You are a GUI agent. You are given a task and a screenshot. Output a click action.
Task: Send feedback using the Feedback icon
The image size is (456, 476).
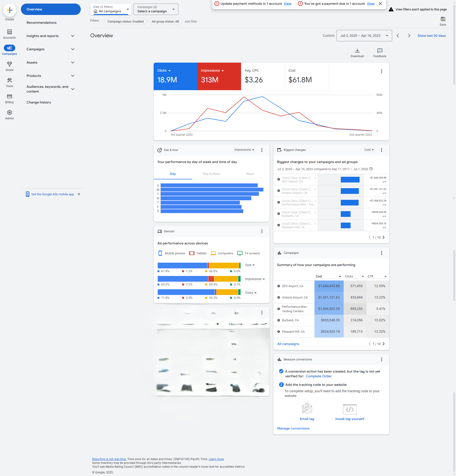click(x=380, y=51)
